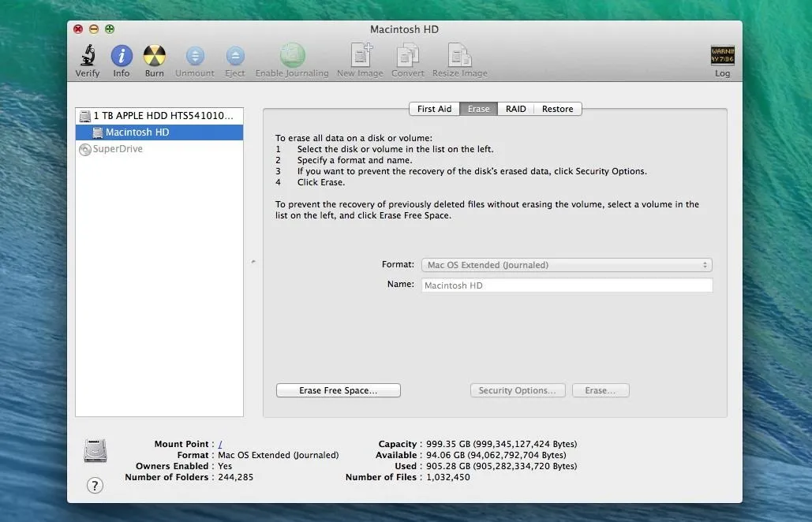Select the Erase tab
The image size is (812, 522).
pyautogui.click(x=478, y=109)
